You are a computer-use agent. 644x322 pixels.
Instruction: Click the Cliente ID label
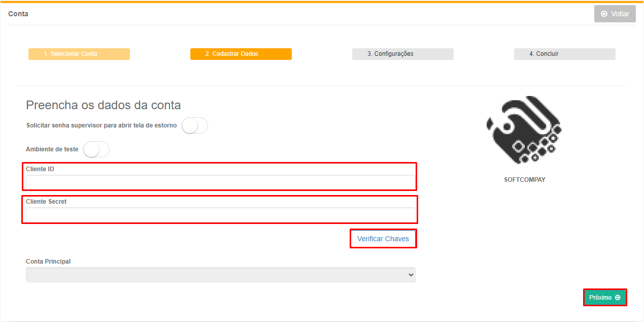[40, 169]
